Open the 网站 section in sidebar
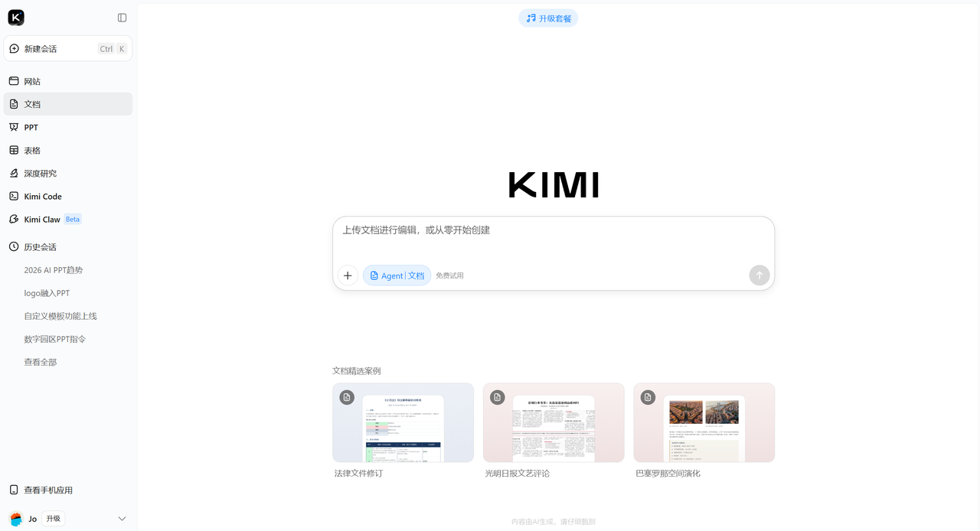This screenshot has width=980, height=531. [x=68, y=81]
